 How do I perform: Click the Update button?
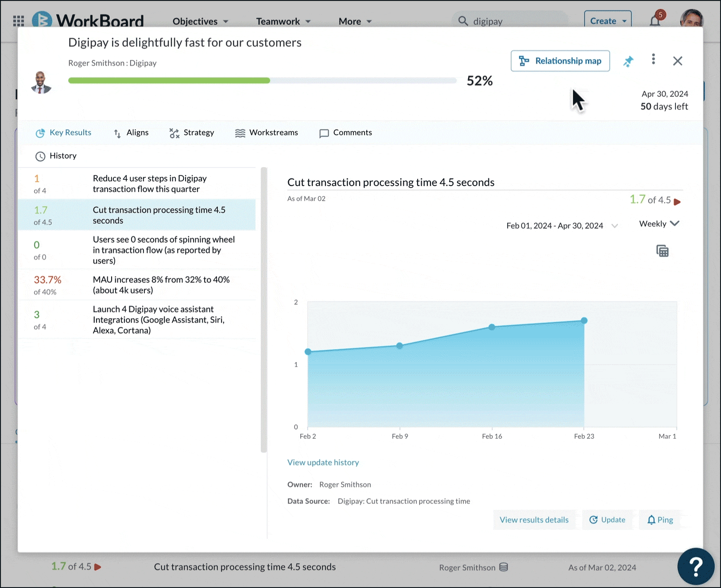pyautogui.click(x=607, y=520)
